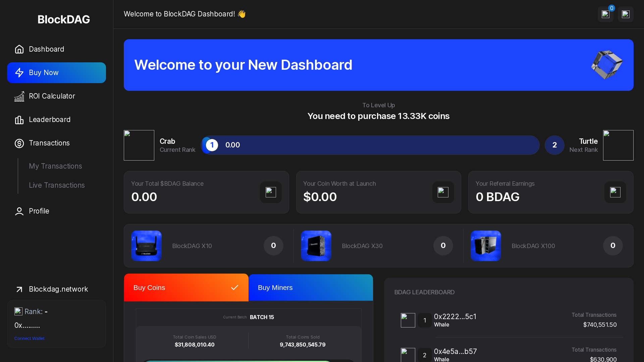Viewport: 644px width, 362px height.
Task: Click Total Coin Sales USD value $31,808,010.40
Action: [195, 345]
